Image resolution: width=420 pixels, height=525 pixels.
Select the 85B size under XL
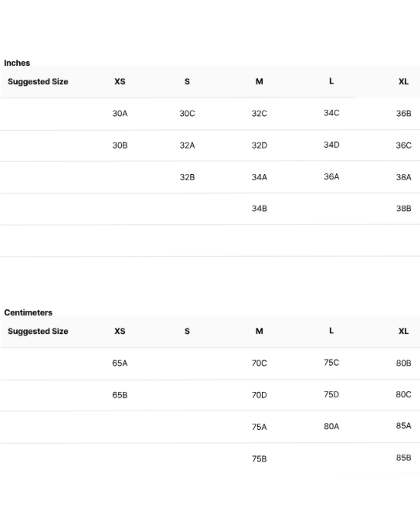(403, 458)
